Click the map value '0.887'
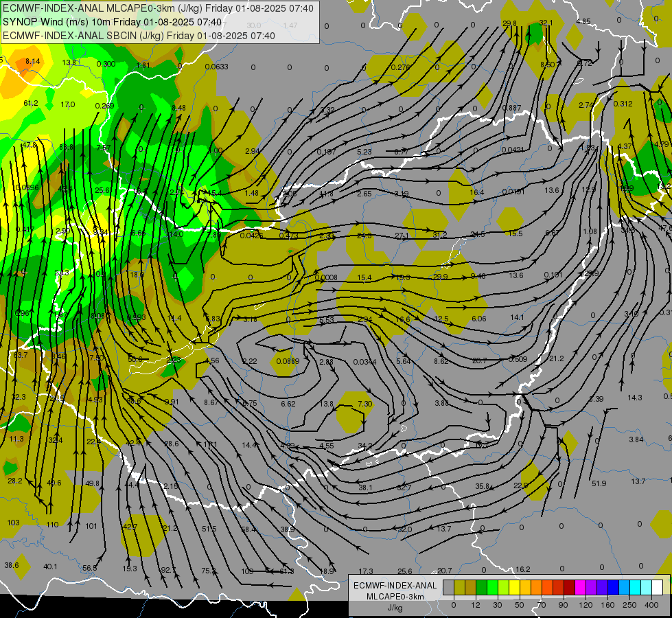672x618 pixels. point(511,108)
